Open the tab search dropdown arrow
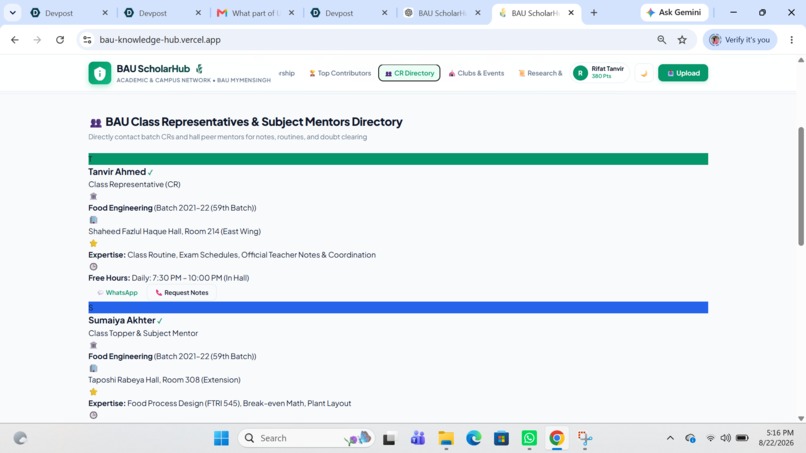806x453 pixels. (12, 13)
